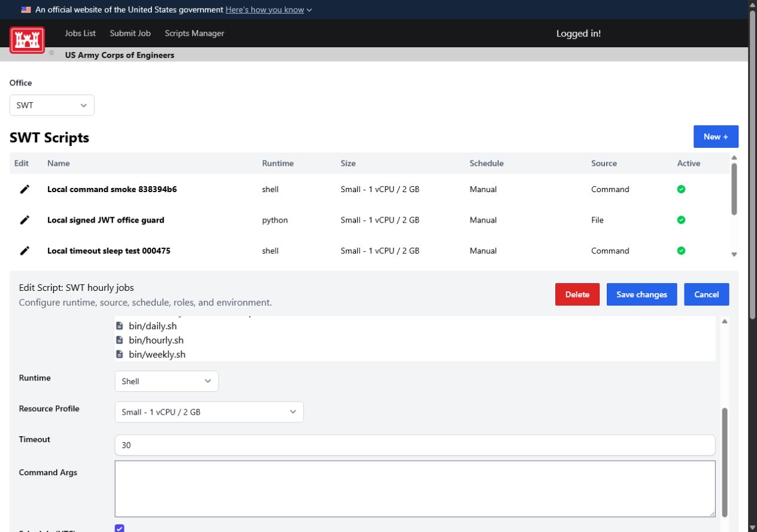Click file icon next to bin/daily.sh

119,326
